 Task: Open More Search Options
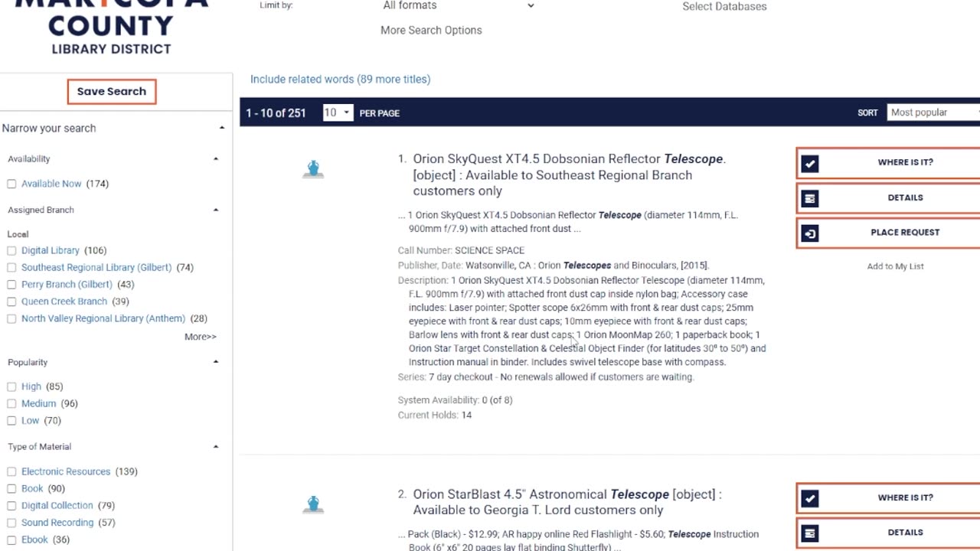431,31
